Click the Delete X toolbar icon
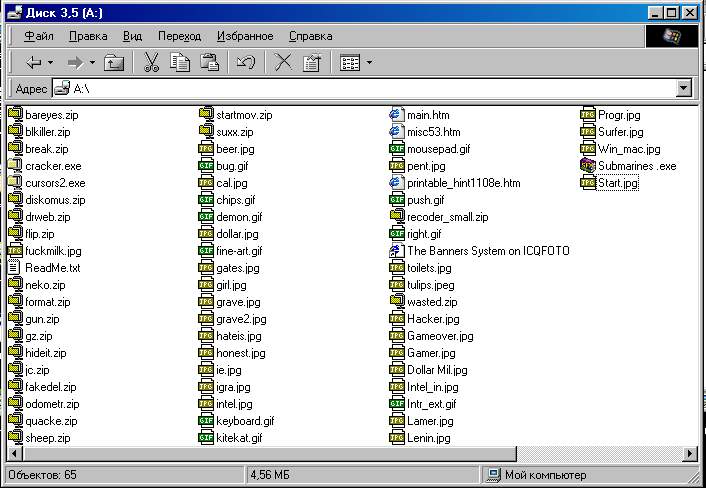 [283, 63]
